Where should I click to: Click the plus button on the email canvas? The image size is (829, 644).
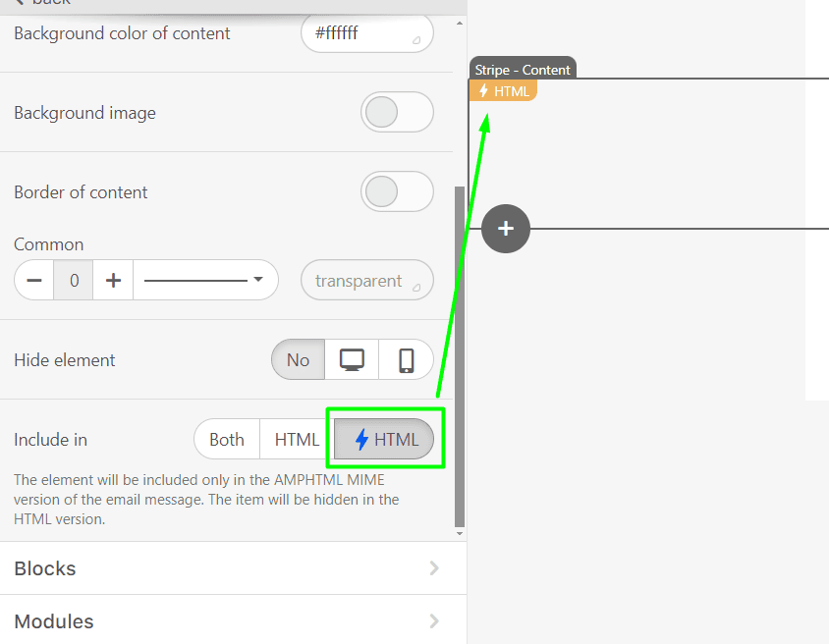[x=505, y=228]
